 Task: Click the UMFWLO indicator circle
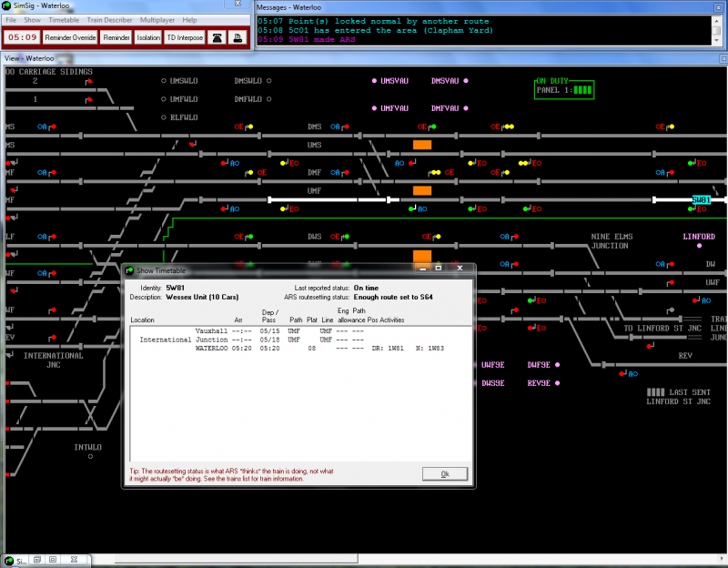tap(164, 99)
